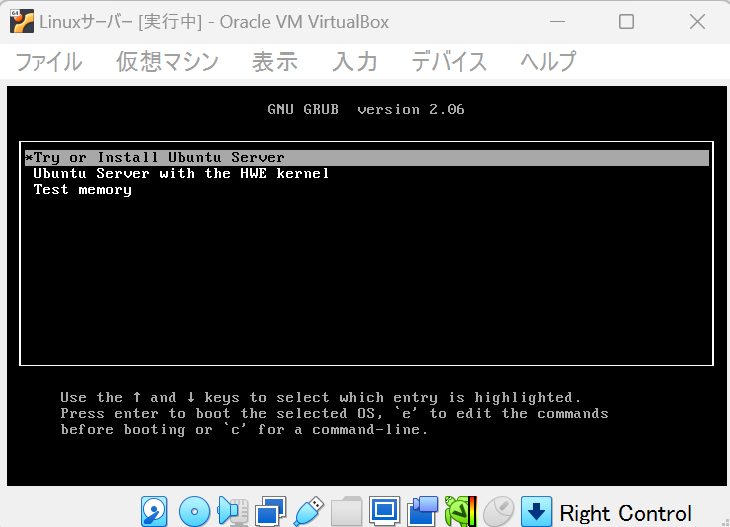Click the 'Right Control' host key label
The image size is (730, 527).
coord(625,513)
